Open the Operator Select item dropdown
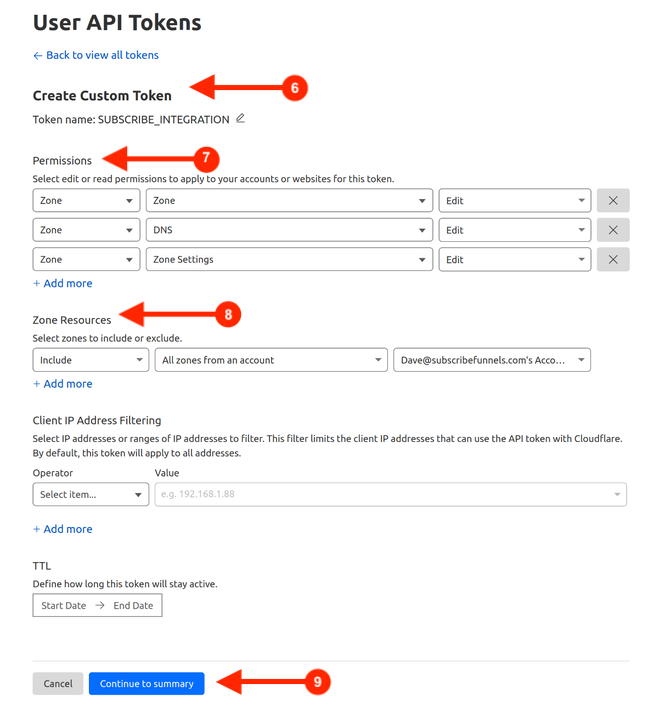The image size is (670, 720). [90, 494]
